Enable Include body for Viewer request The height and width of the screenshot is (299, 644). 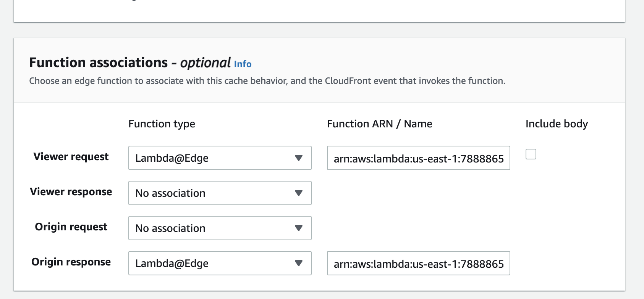pos(531,154)
